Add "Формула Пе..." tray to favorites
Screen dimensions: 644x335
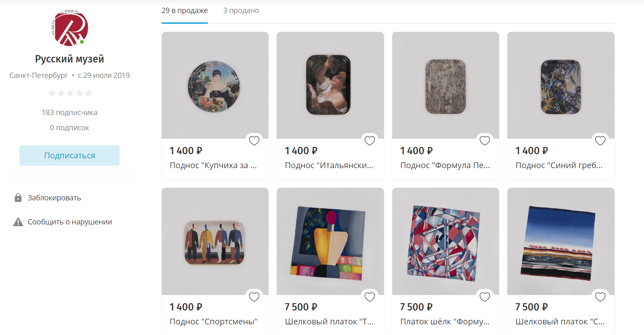point(485,141)
